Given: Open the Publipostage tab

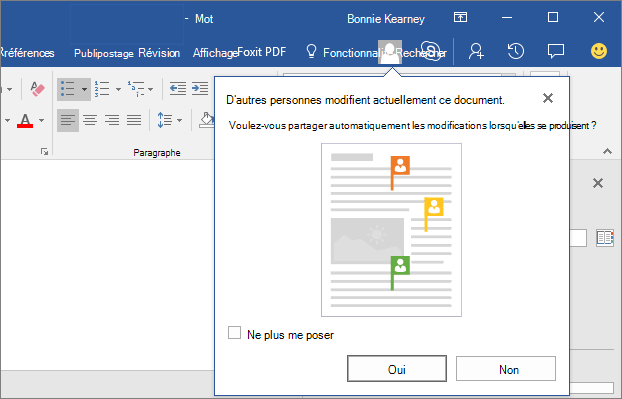Looking at the screenshot, I should (x=104, y=53).
